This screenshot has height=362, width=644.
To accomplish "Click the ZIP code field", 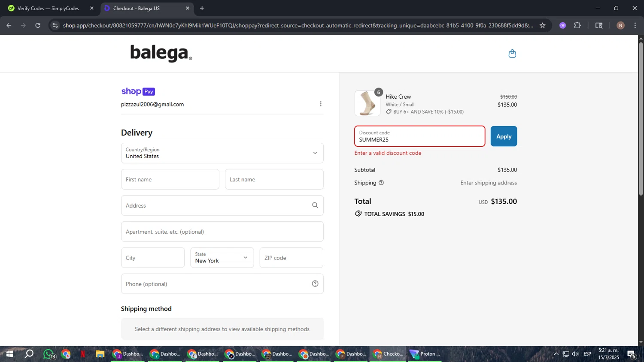I will pos(292,258).
